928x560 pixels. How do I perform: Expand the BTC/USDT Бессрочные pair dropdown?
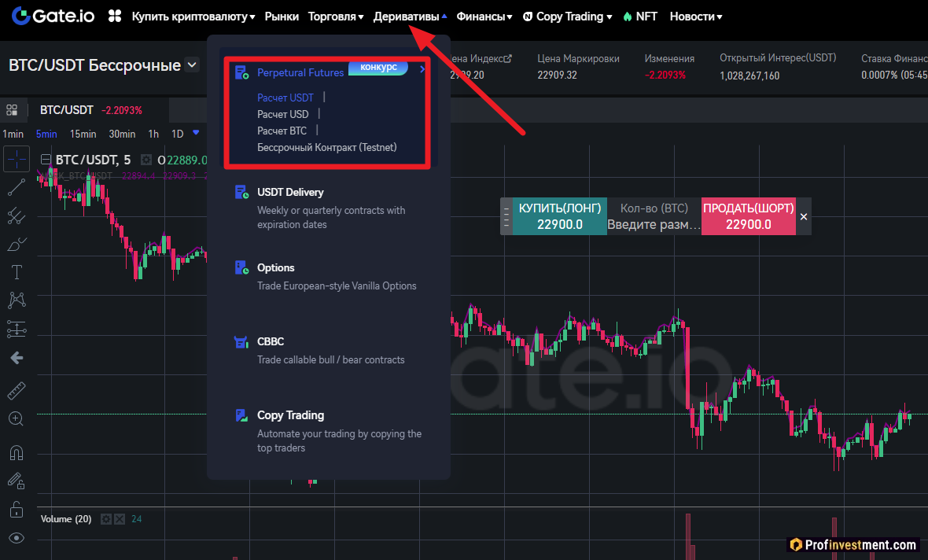pyautogui.click(x=192, y=65)
